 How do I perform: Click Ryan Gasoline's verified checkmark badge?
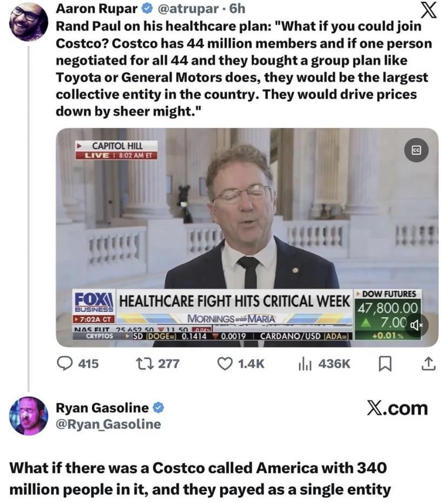158,408
